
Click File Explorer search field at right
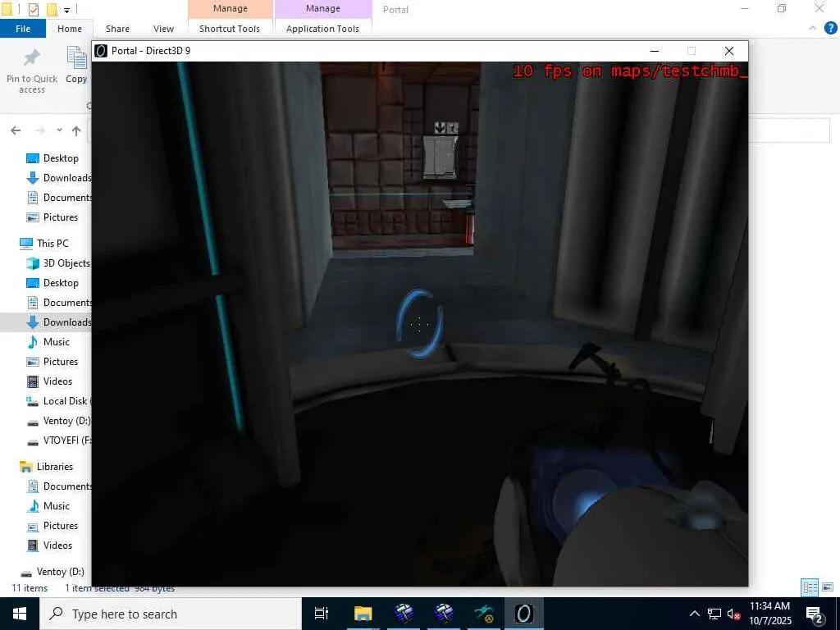(x=790, y=130)
